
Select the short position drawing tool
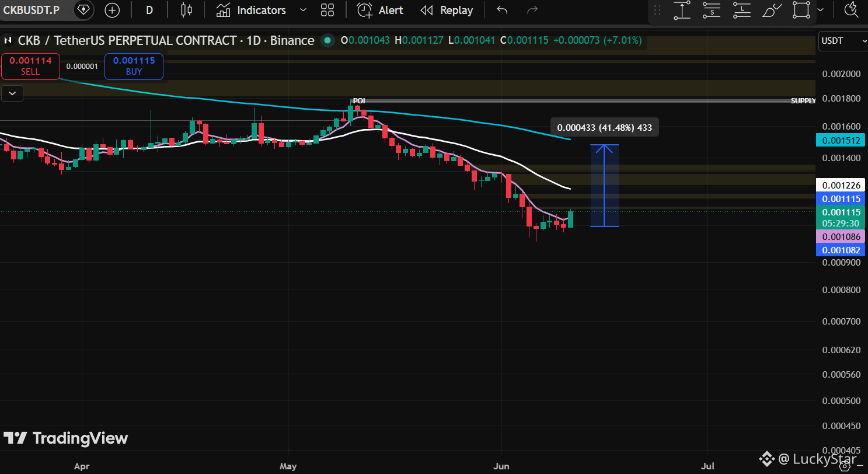[712, 10]
